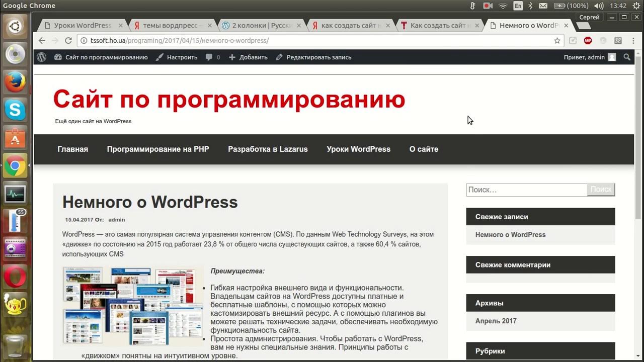Open the Chrome three-dot menu

632,41
